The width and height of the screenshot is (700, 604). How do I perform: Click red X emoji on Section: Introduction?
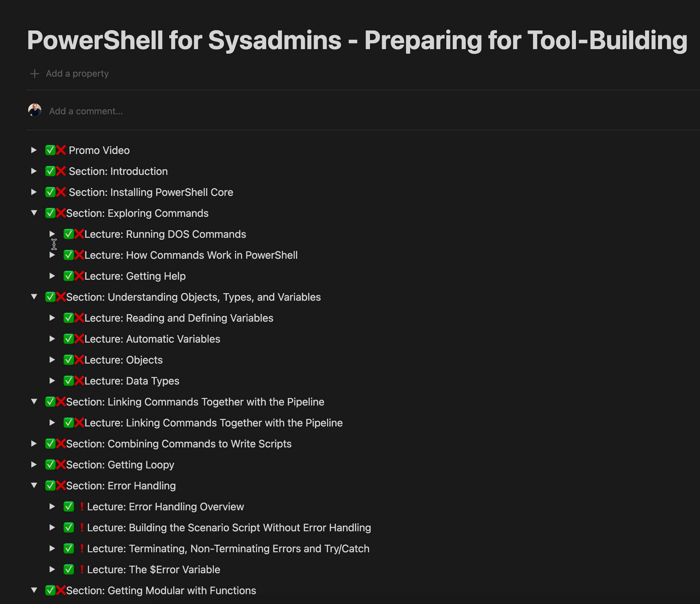(61, 171)
